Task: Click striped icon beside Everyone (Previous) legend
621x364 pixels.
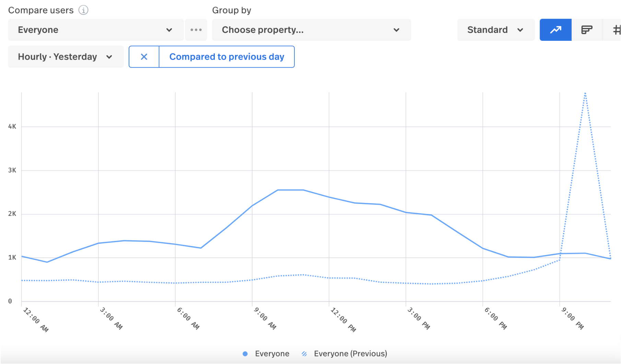Action: (x=304, y=354)
